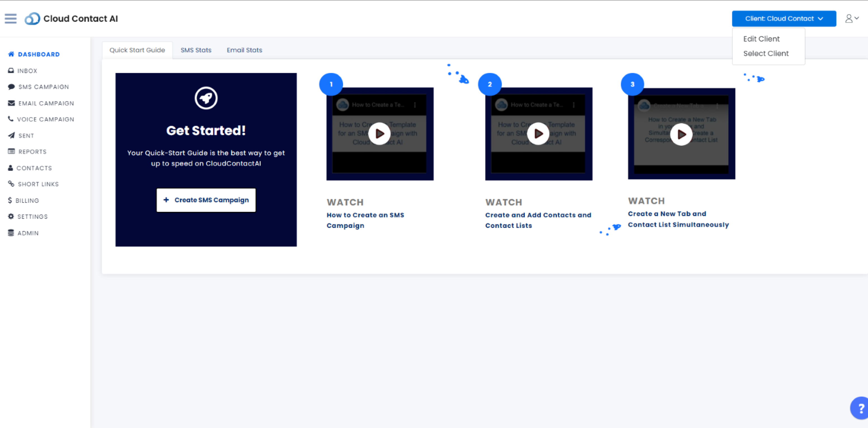
Task: Open the Settings gear item
Action: tap(32, 217)
